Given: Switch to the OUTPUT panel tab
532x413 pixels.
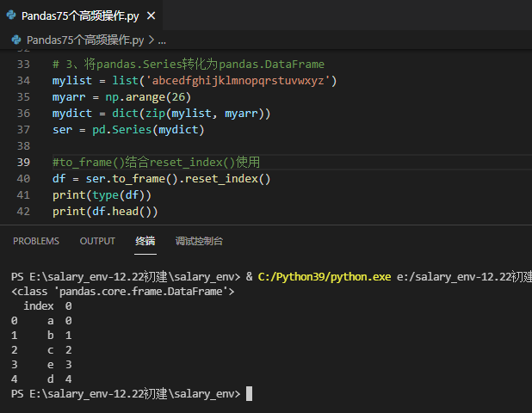Looking at the screenshot, I should 97,241.
